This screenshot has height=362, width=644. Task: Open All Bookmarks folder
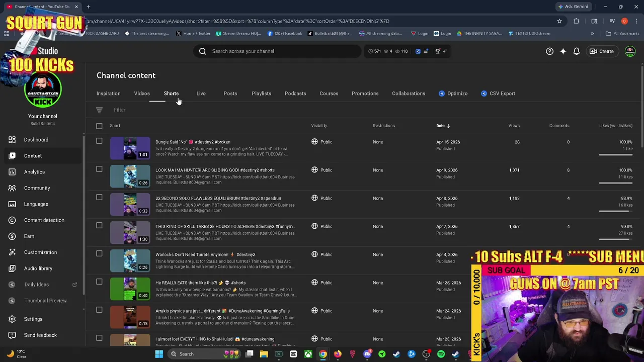click(622, 34)
